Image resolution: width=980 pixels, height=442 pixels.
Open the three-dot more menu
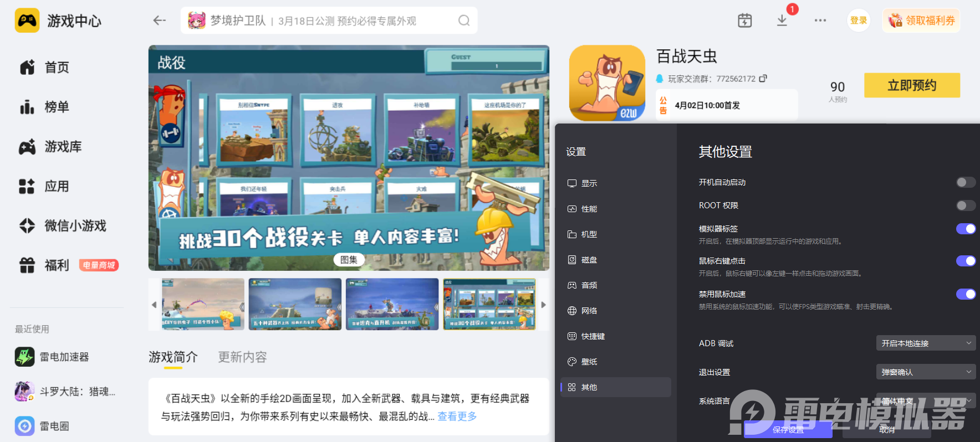point(820,20)
